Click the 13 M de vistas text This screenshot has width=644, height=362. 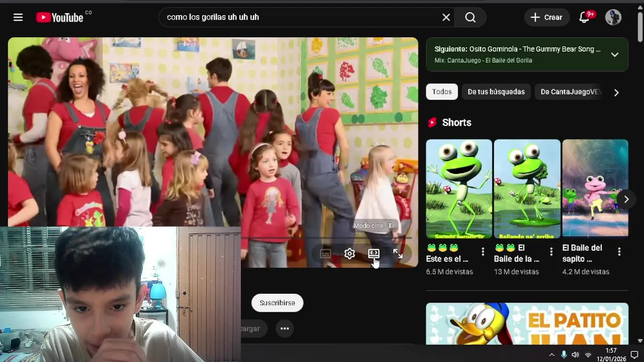click(x=516, y=271)
